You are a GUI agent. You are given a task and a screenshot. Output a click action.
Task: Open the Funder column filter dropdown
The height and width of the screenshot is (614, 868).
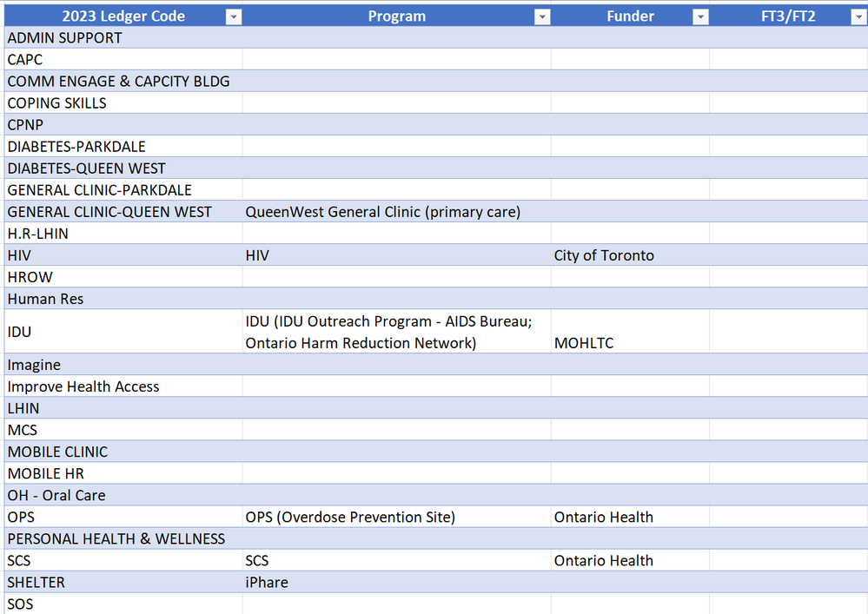coord(701,17)
